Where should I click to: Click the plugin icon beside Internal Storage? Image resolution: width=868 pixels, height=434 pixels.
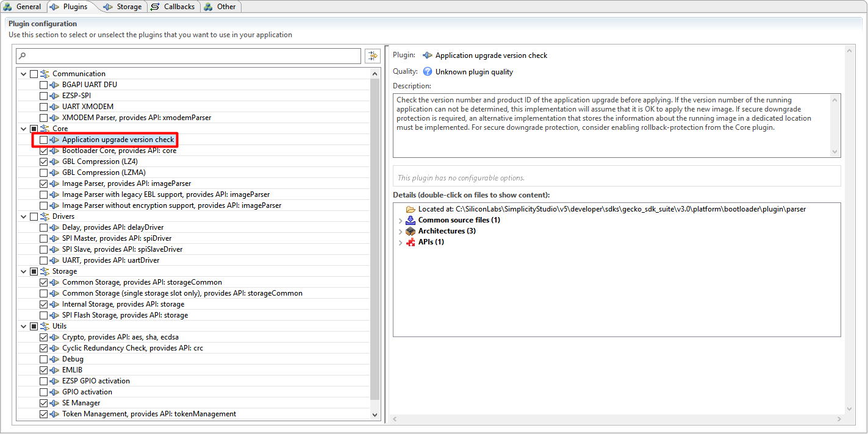tap(55, 304)
